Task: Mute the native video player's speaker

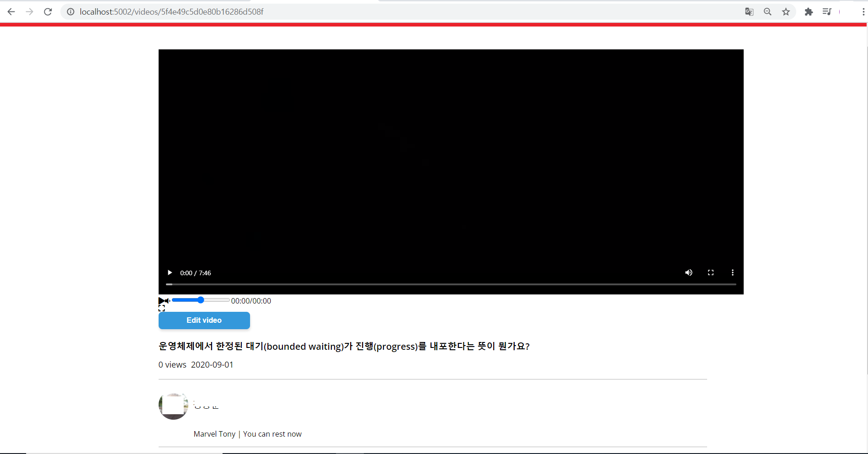Action: point(689,272)
